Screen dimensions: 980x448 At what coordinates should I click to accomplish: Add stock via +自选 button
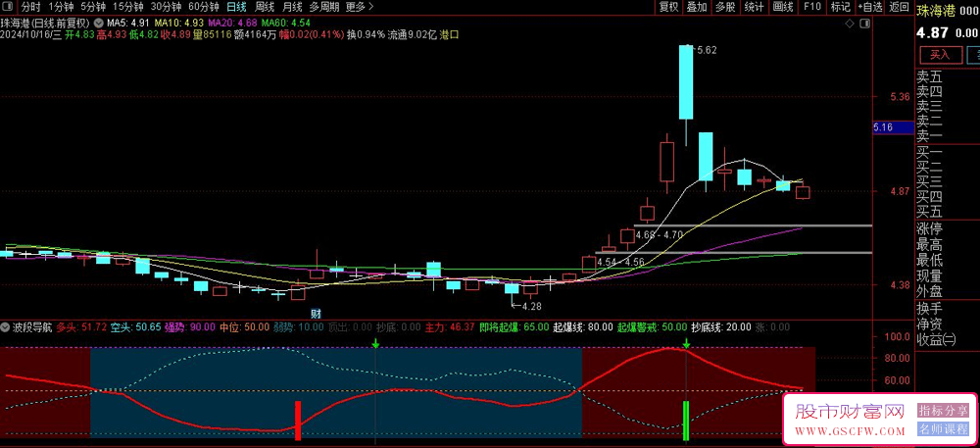pos(870,7)
